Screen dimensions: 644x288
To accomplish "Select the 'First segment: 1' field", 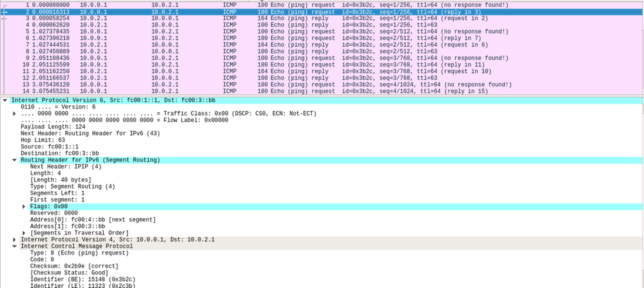I will click(57, 200).
